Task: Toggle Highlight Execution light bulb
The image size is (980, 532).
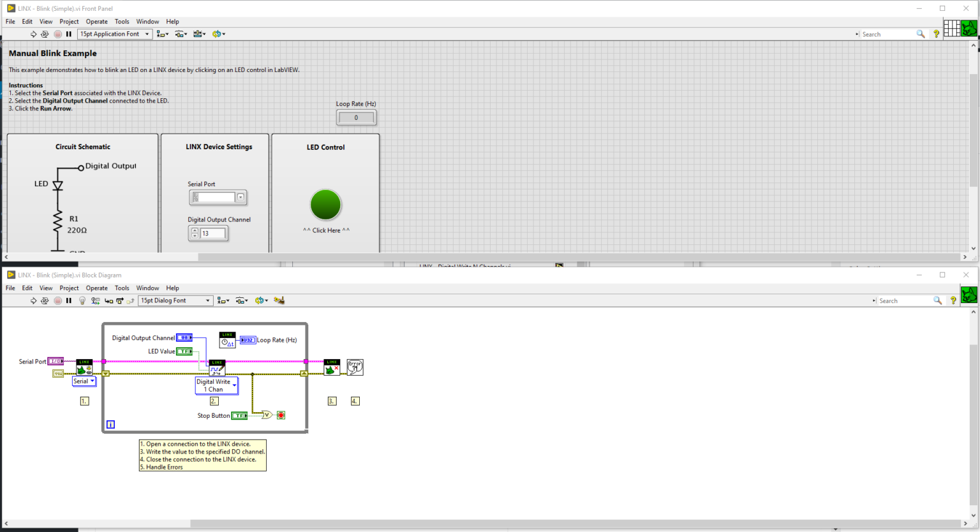Action: click(x=82, y=301)
